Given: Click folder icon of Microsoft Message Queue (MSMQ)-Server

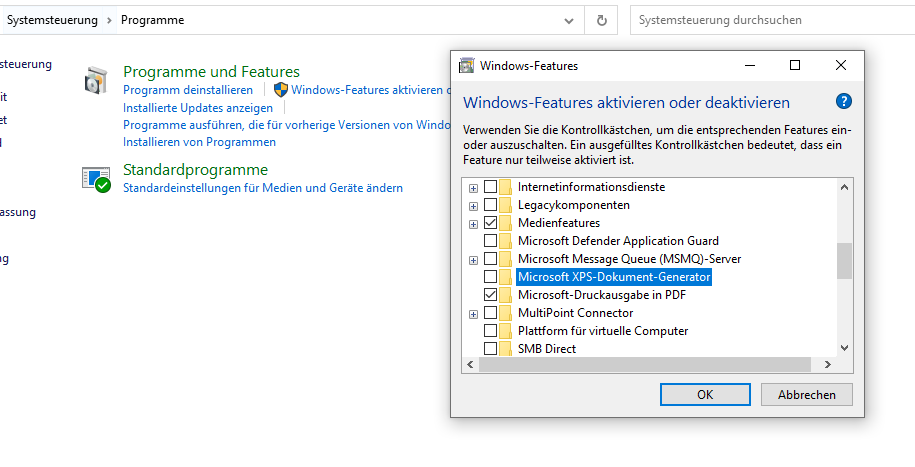Looking at the screenshot, I should pyautogui.click(x=505, y=259).
